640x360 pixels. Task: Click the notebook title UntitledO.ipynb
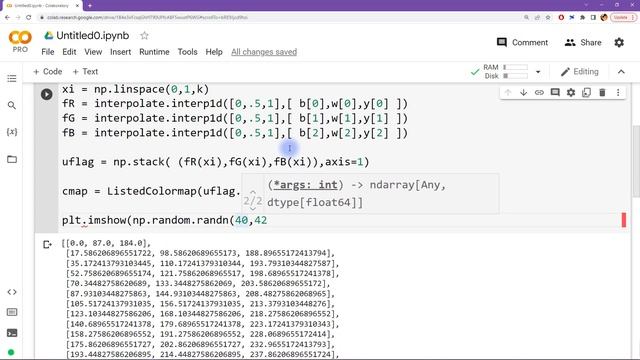click(93, 36)
